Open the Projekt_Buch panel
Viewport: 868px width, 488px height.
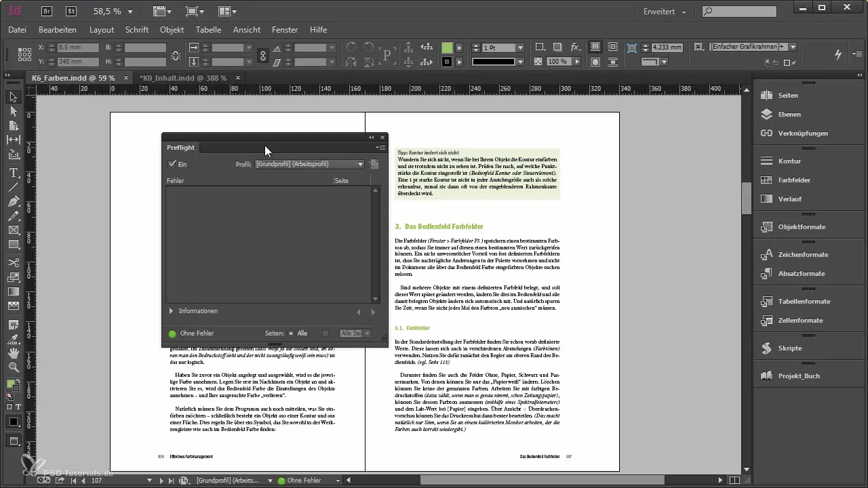click(800, 375)
